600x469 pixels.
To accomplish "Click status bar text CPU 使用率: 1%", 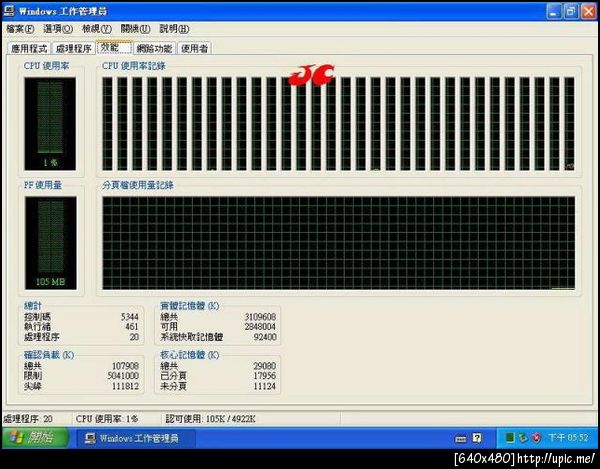I will pos(107,419).
